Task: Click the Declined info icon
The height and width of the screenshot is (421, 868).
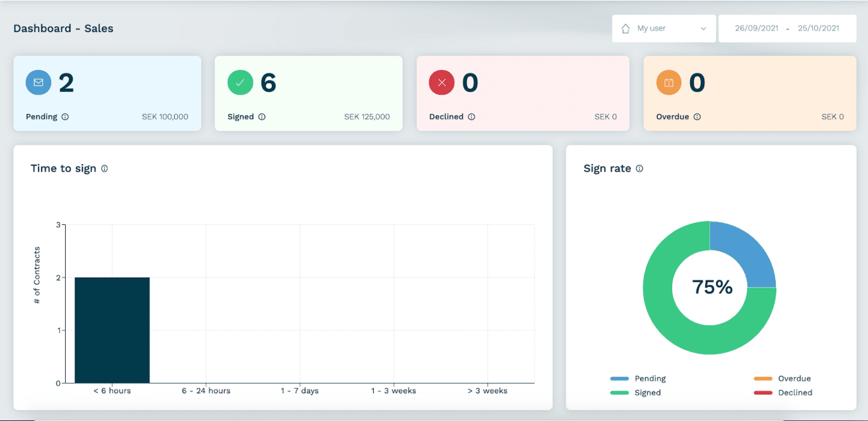Action: click(x=473, y=117)
